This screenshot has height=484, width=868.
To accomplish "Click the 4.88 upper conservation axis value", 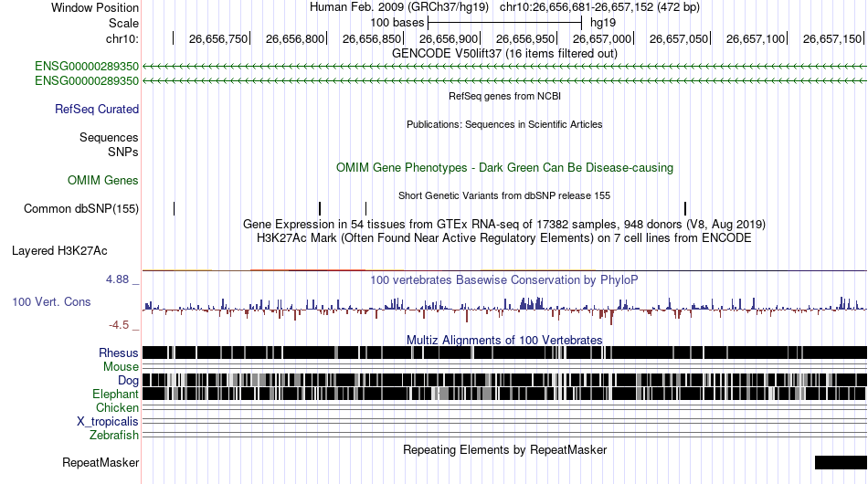I will pyautogui.click(x=117, y=279).
